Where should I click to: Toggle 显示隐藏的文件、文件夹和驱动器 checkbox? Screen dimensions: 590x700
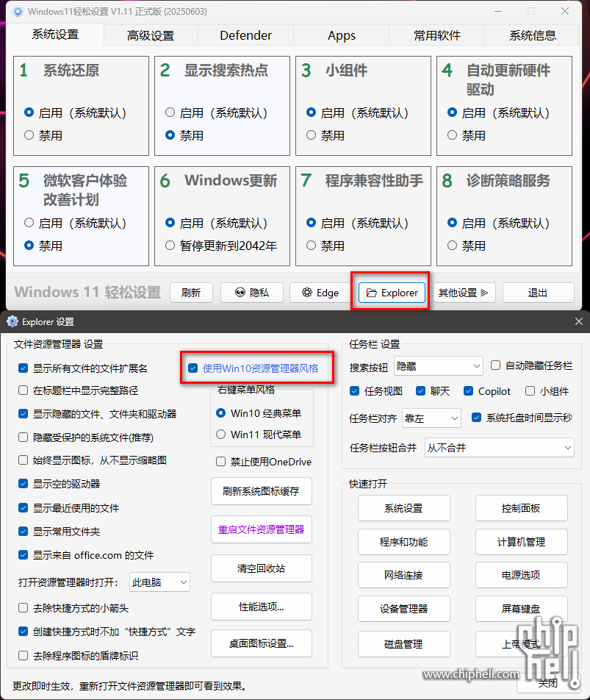[x=24, y=414]
